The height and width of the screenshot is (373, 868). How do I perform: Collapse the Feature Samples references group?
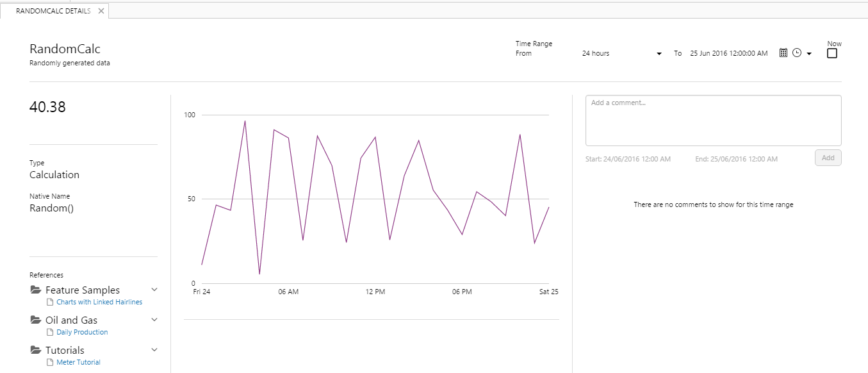pyautogui.click(x=154, y=290)
